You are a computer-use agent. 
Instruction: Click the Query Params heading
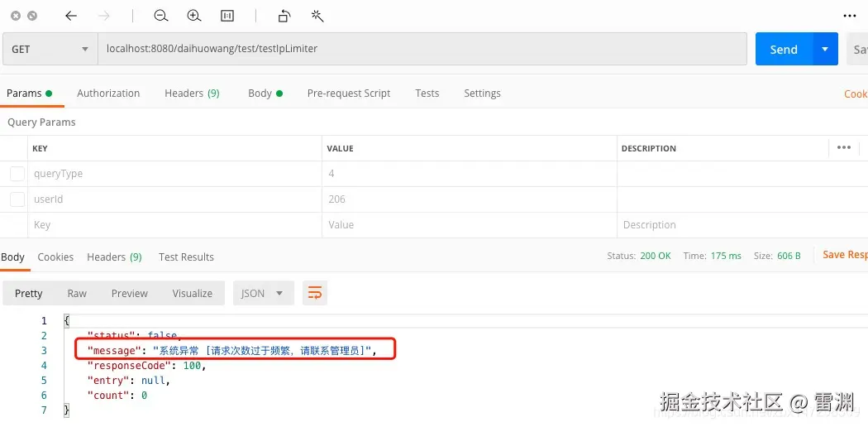click(41, 122)
